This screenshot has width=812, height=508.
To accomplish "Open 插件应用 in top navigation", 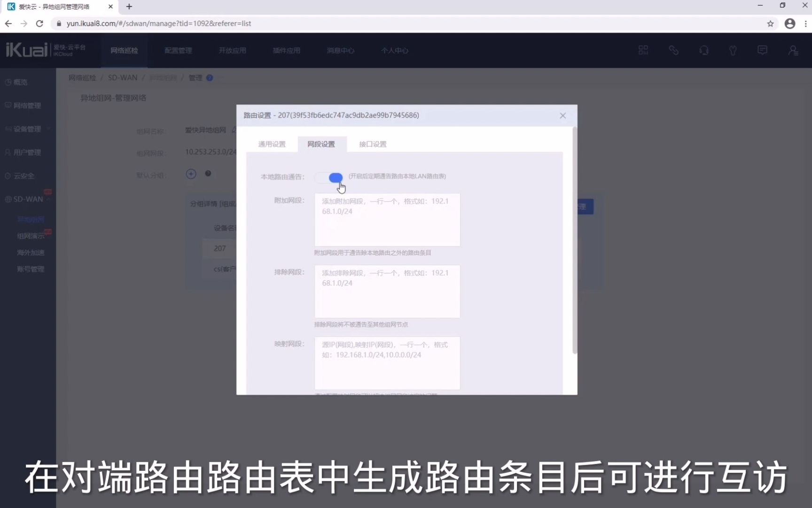I will click(x=286, y=50).
